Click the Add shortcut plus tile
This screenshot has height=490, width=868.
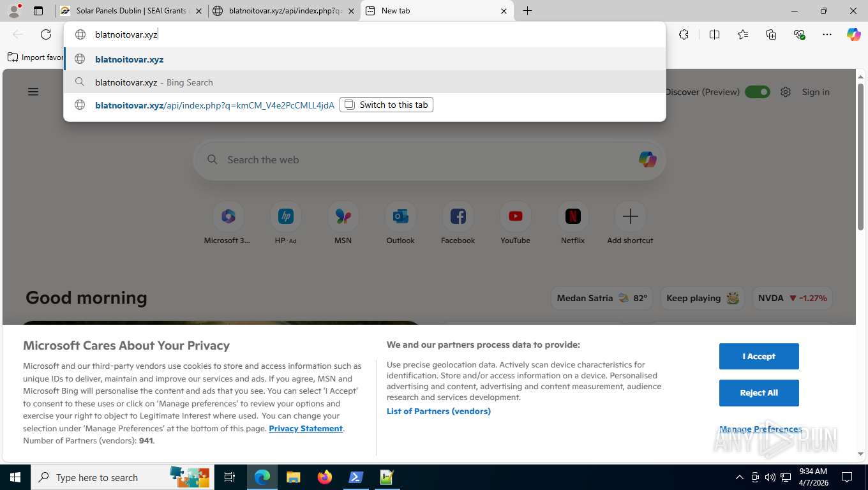click(630, 223)
